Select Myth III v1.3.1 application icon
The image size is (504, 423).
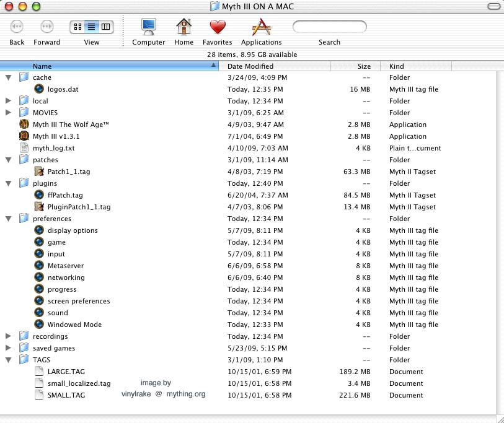(x=24, y=136)
